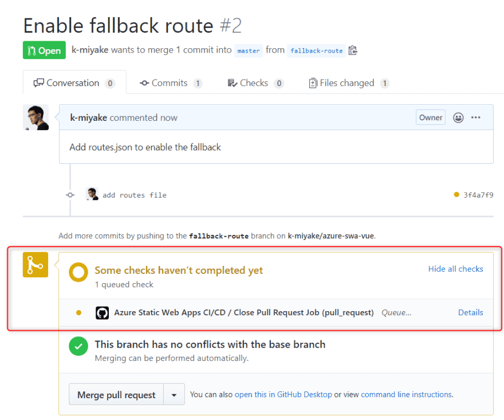The image size is (504, 420).
Task: Click the open this in GitHub Desktop link
Action: 283,394
